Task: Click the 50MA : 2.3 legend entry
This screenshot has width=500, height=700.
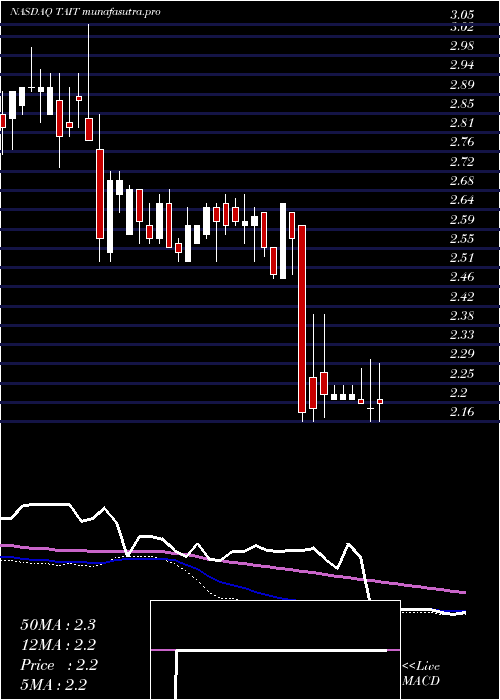Action: click(x=58, y=625)
